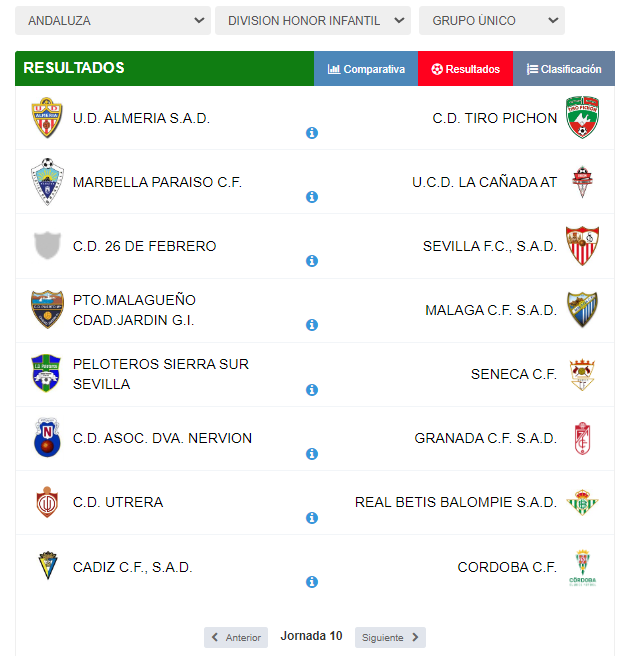The width and height of the screenshot is (627, 656).
Task: Click Granada C.F. team crest
Action: pyautogui.click(x=583, y=438)
